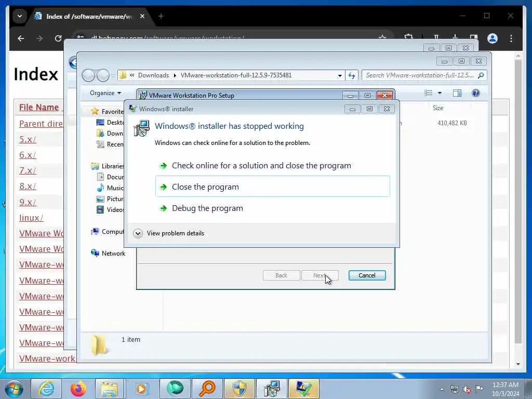Click Explorer back navigation button
532x399 pixels.
[x=88, y=75]
